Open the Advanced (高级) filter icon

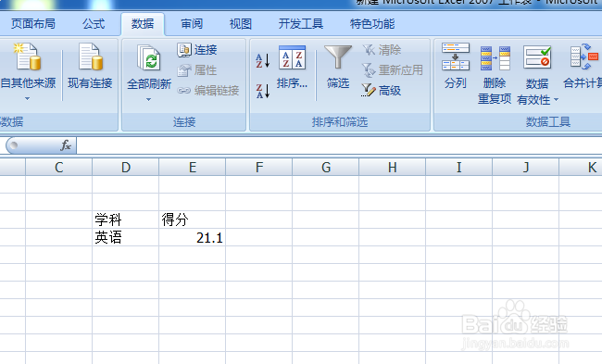click(x=369, y=91)
